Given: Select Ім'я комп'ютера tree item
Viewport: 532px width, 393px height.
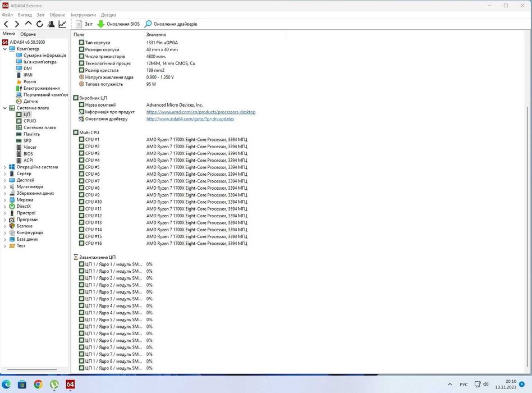Looking at the screenshot, I should pos(40,62).
